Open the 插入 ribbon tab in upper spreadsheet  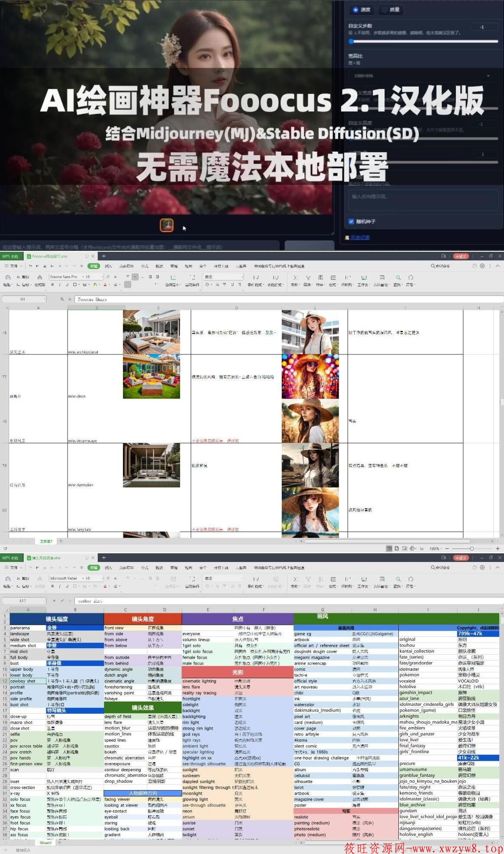(108, 266)
